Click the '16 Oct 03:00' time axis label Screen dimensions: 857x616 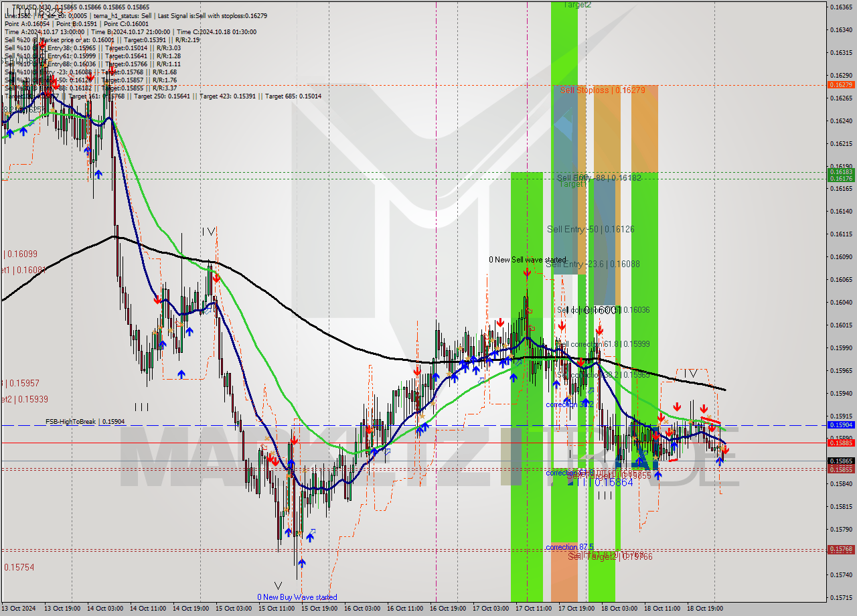tap(362, 609)
